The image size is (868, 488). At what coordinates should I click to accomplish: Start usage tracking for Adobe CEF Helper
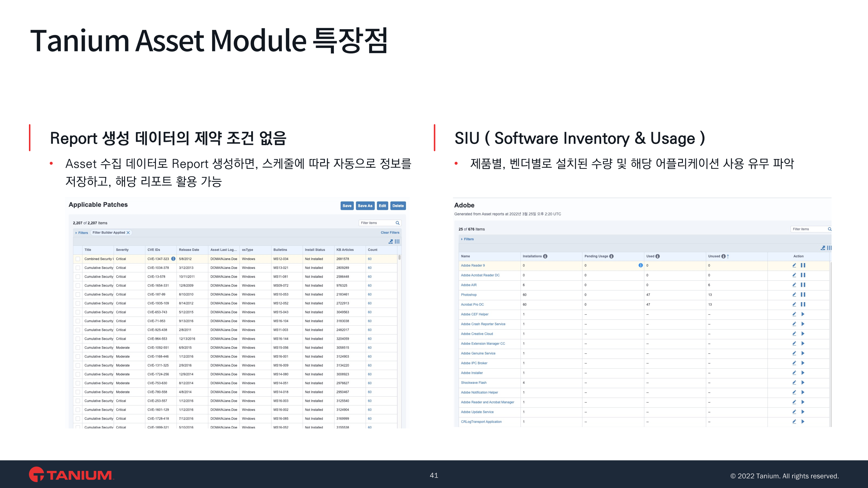tap(803, 314)
